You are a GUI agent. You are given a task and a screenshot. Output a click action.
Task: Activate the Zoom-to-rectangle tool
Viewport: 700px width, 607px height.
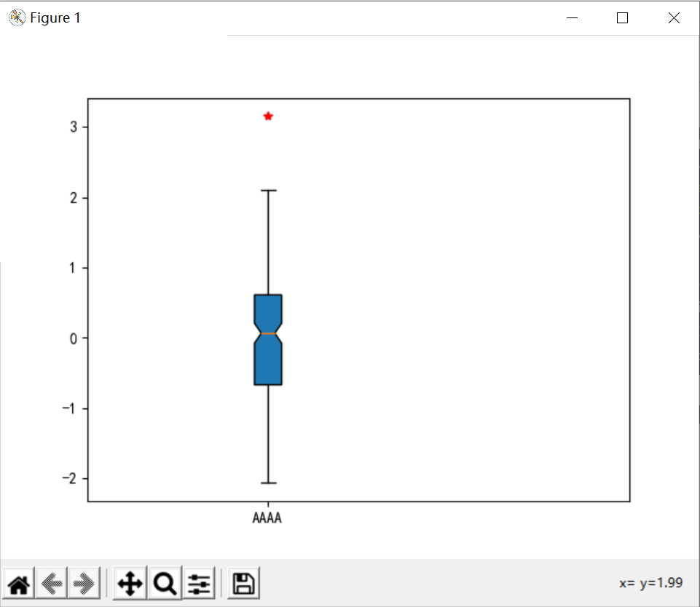pyautogui.click(x=164, y=582)
